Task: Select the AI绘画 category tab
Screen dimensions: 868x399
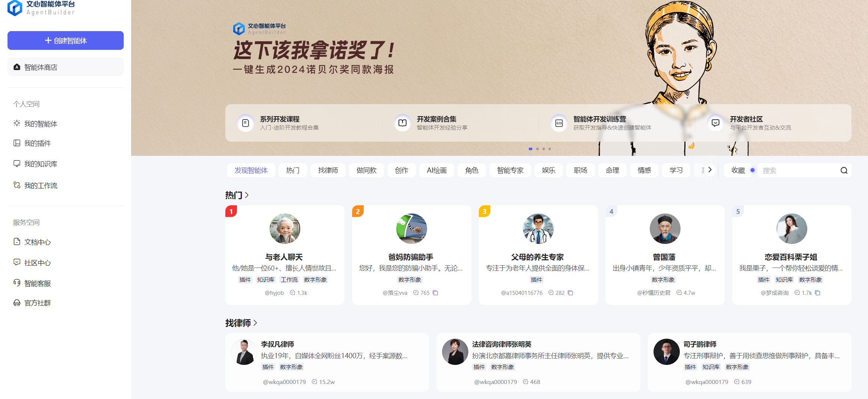Action: coord(437,170)
